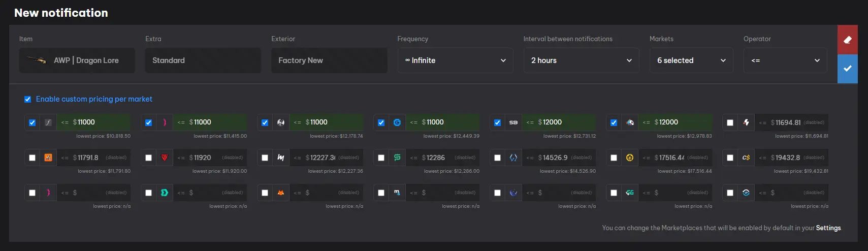Enable the market priced at $12286
The image size is (868, 251).
381,158
